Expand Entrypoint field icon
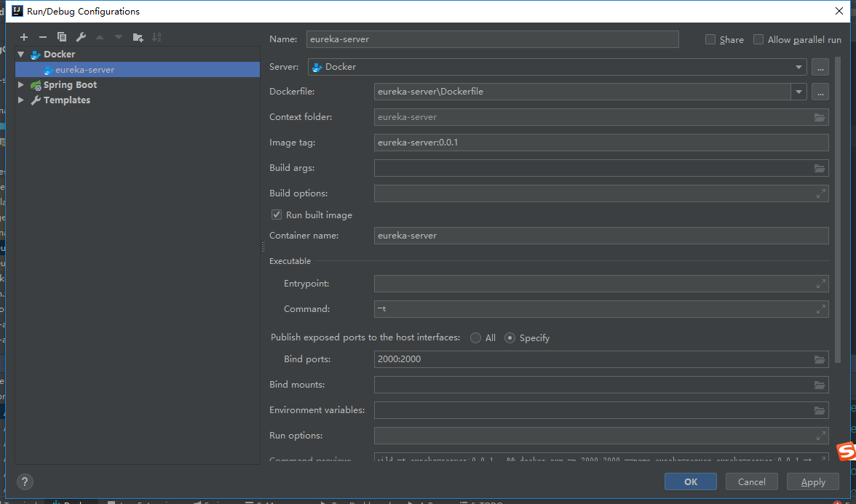Image resolution: width=856 pixels, height=504 pixels. click(x=820, y=284)
